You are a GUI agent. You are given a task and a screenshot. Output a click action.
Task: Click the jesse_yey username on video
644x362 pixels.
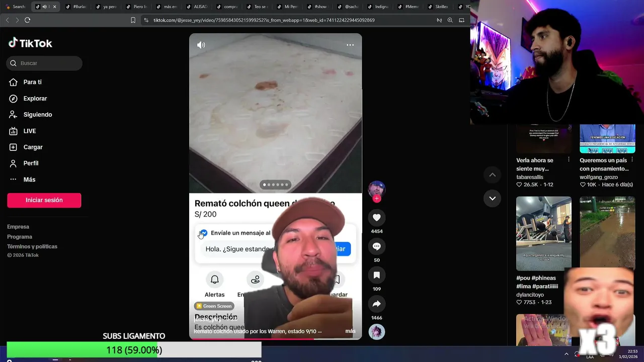tap(208, 319)
